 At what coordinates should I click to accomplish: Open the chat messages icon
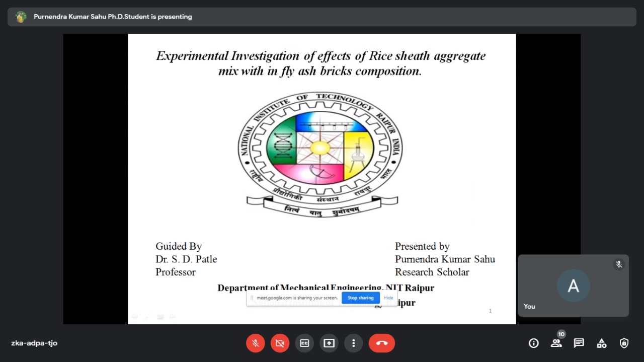(x=579, y=343)
